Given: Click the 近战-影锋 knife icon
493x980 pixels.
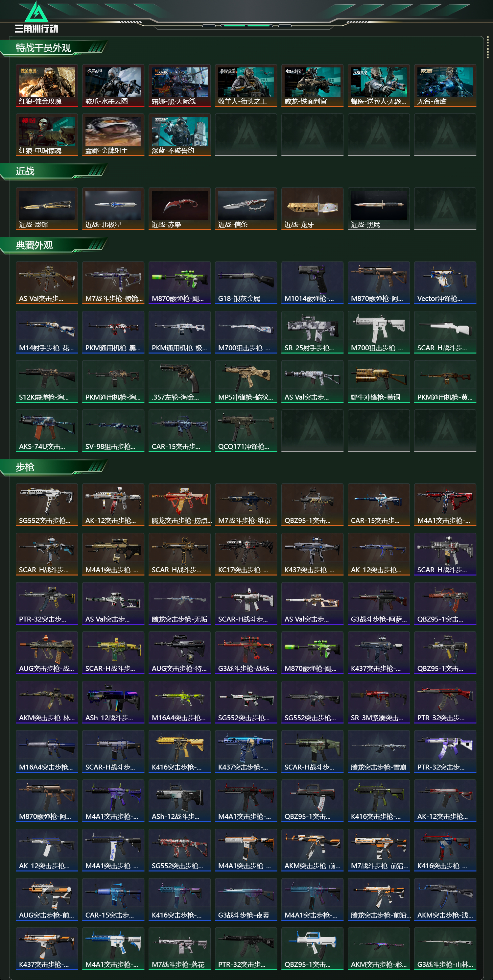Looking at the screenshot, I should (x=47, y=209).
